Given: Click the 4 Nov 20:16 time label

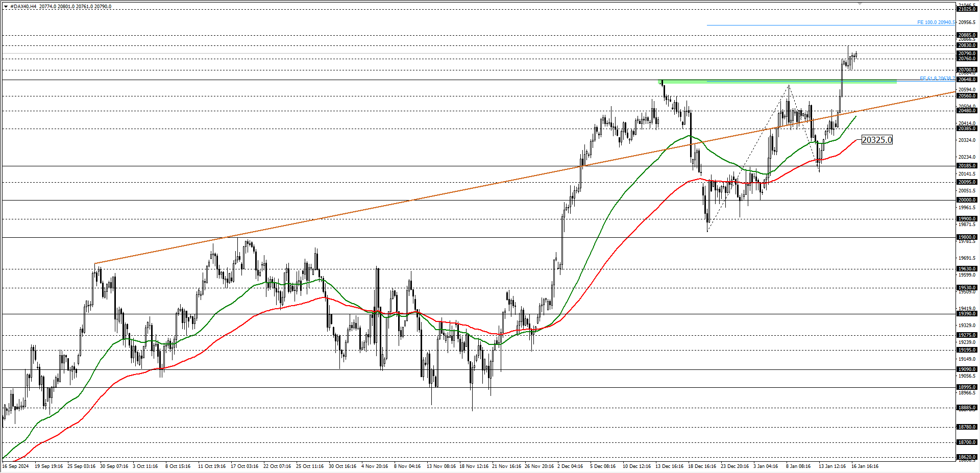Looking at the screenshot, I should 375,466.
